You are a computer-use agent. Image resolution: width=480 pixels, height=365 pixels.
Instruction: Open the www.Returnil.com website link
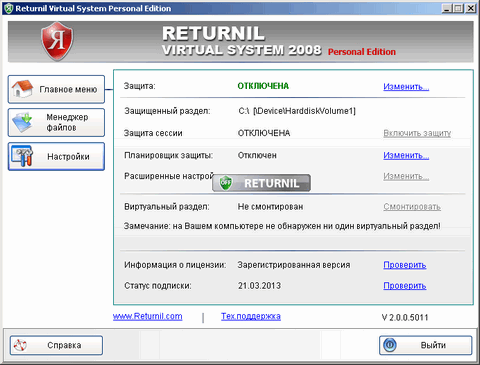click(x=148, y=316)
